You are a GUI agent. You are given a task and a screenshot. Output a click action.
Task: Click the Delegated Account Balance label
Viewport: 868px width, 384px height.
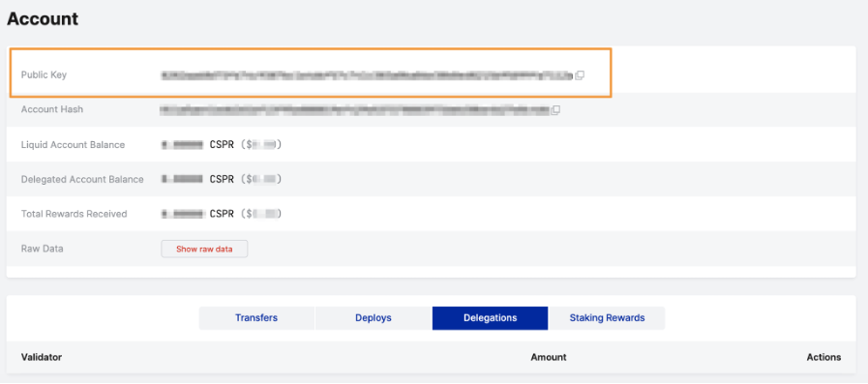click(82, 179)
